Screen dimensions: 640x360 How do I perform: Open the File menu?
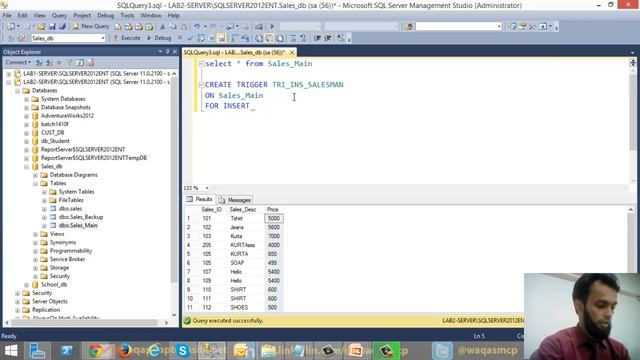point(7,15)
